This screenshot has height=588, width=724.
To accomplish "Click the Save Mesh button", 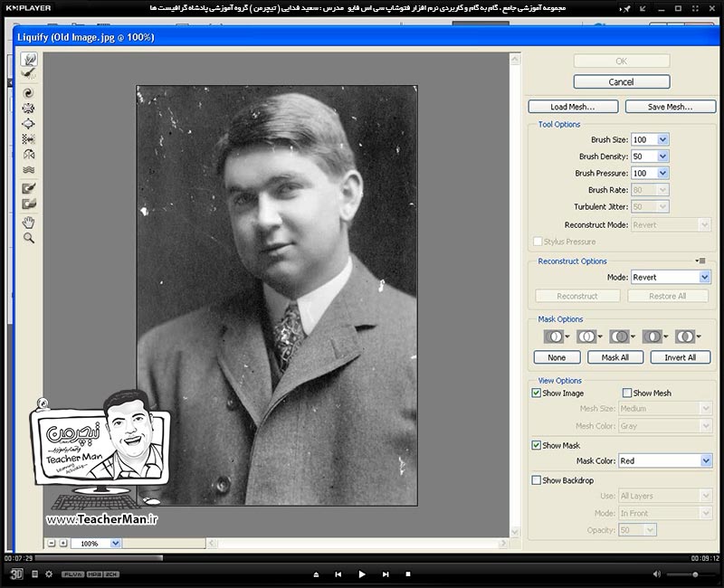I will tap(671, 107).
